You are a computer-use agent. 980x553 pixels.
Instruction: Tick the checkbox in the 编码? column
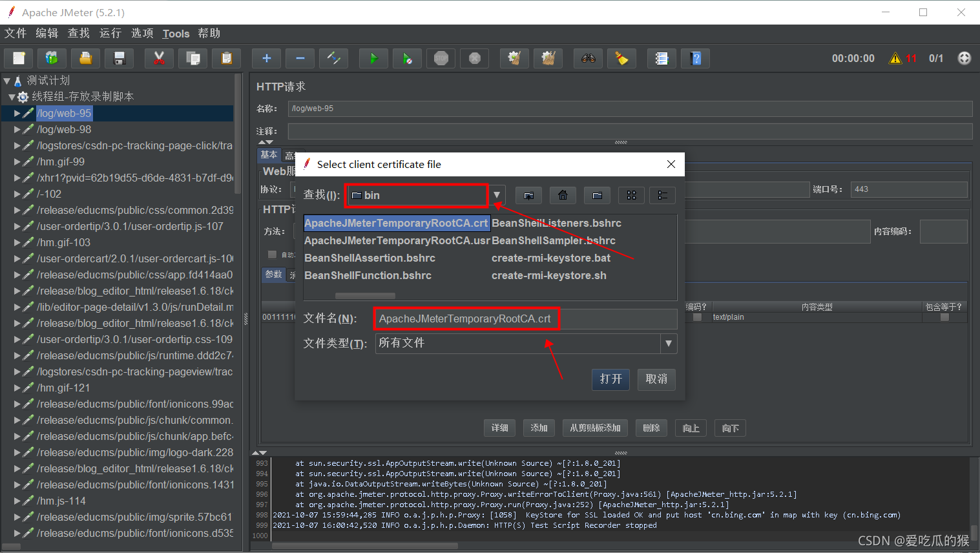697,317
